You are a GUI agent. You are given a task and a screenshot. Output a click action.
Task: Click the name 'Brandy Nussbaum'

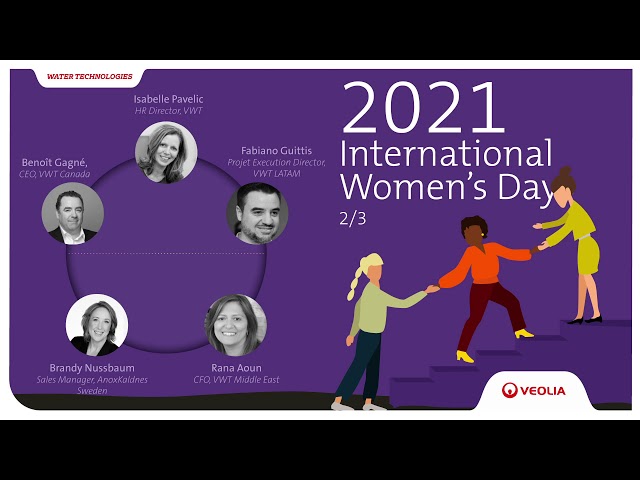pos(92,368)
